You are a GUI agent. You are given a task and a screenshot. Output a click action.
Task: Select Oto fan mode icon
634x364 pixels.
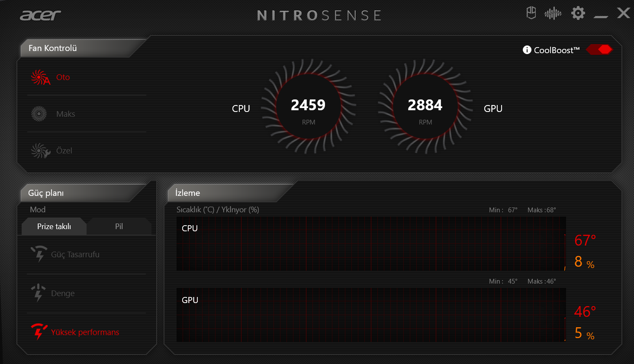pos(40,77)
